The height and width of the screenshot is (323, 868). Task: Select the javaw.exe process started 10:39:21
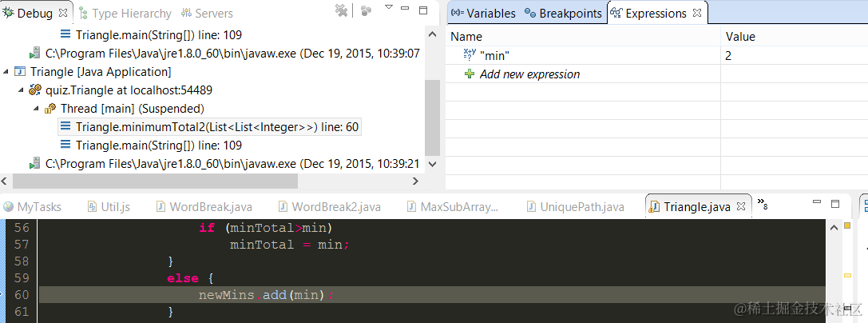click(x=232, y=163)
